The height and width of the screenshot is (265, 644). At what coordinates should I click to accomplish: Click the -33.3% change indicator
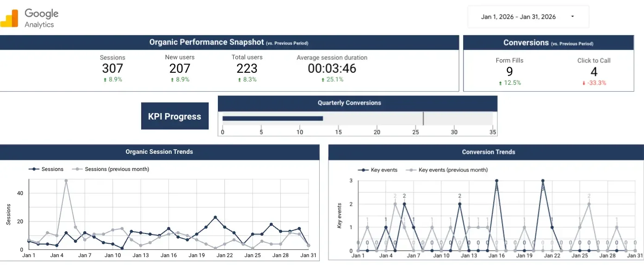pyautogui.click(x=594, y=83)
